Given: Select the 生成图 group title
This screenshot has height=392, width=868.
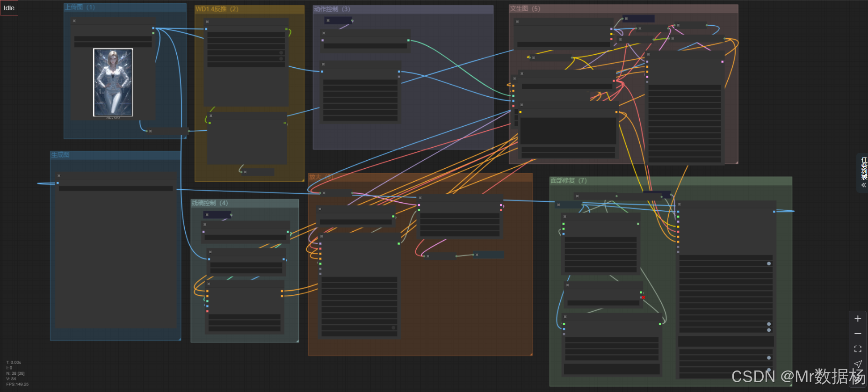Looking at the screenshot, I should click(x=60, y=155).
